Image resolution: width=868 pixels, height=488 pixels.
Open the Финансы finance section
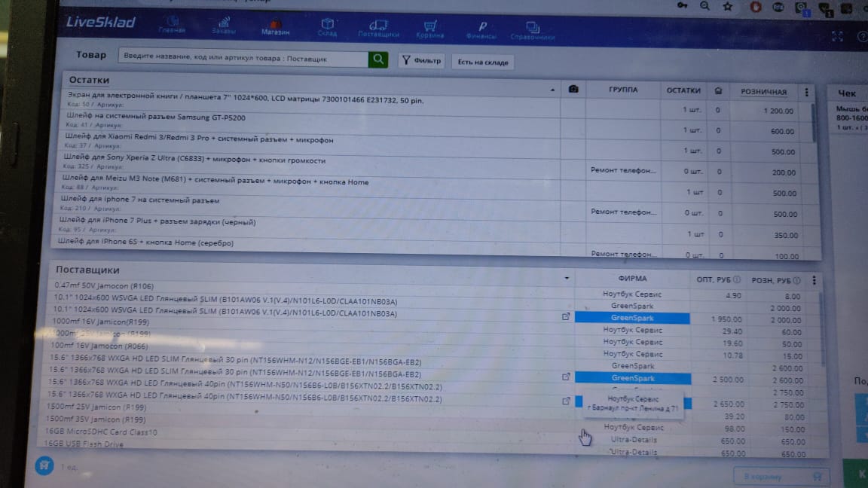click(x=481, y=30)
